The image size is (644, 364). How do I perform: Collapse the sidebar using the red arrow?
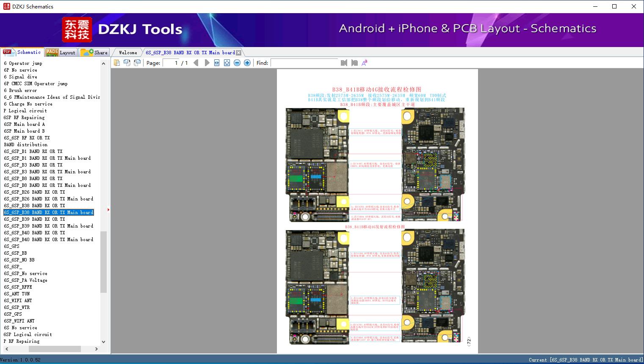(108, 209)
